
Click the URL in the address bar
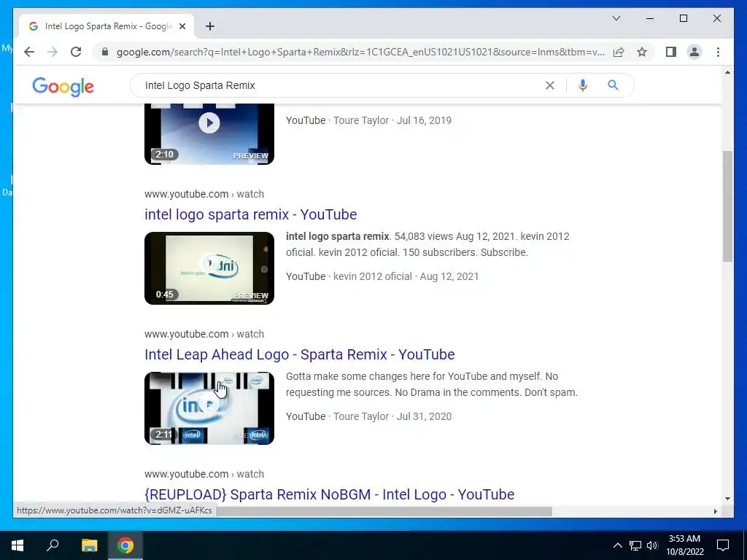(360, 52)
